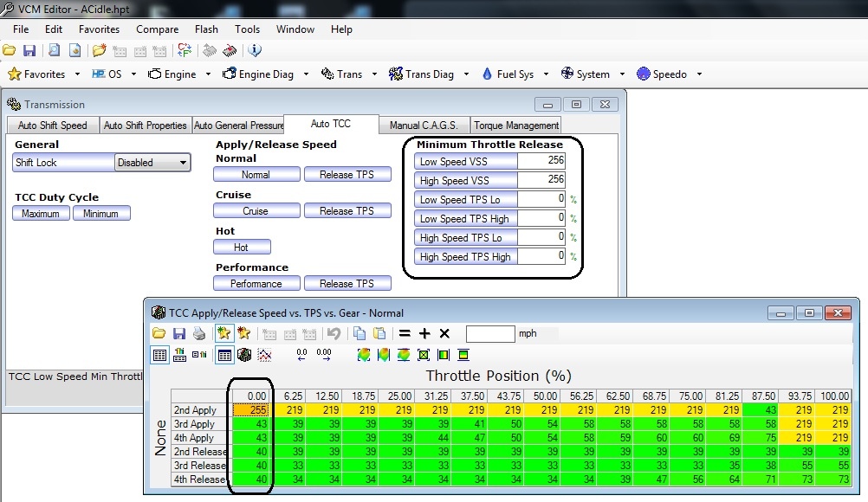Select the Manual C.A.G.S. tab
868x502 pixels.
tap(424, 125)
